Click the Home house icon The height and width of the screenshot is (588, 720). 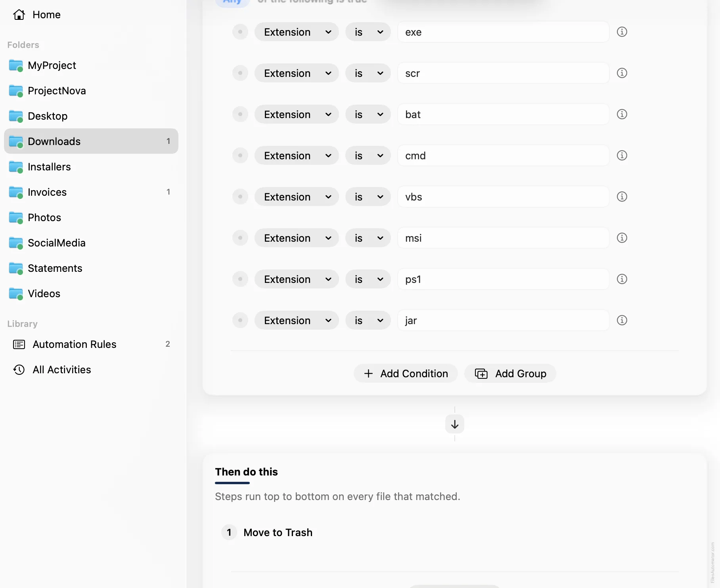(x=19, y=15)
